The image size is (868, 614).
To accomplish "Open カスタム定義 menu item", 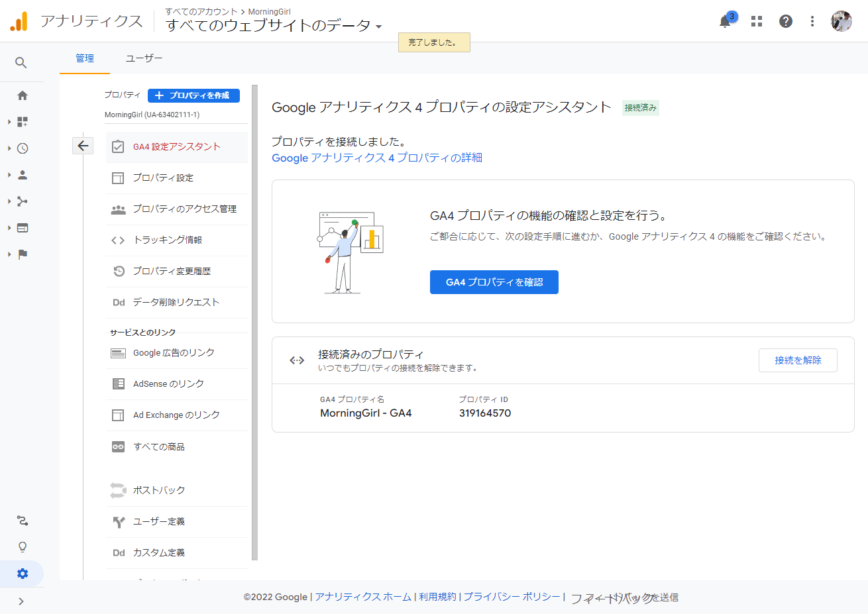I will (x=176, y=553).
